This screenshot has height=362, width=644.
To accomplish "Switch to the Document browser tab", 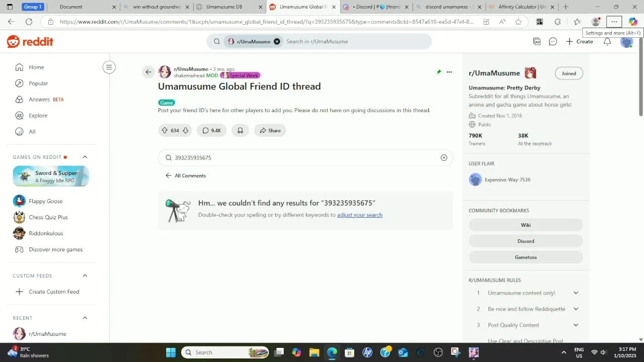I will [83, 7].
